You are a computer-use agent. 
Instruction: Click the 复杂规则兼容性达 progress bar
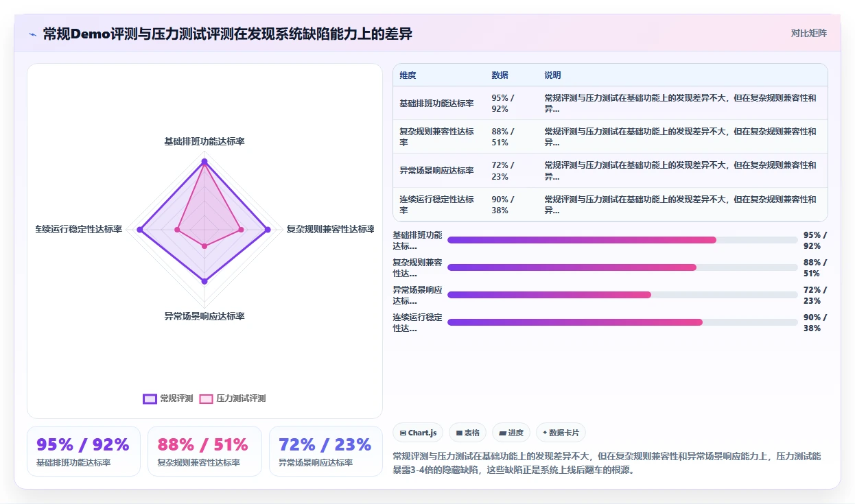coord(622,267)
